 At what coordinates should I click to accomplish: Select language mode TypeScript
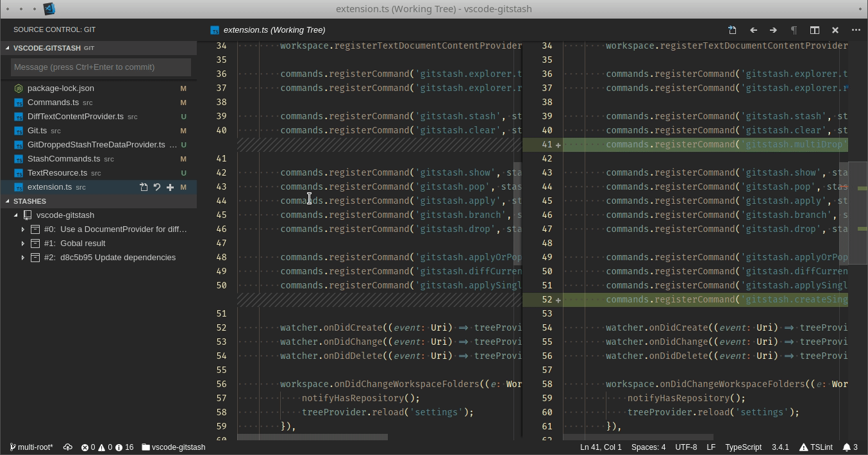tap(743, 447)
